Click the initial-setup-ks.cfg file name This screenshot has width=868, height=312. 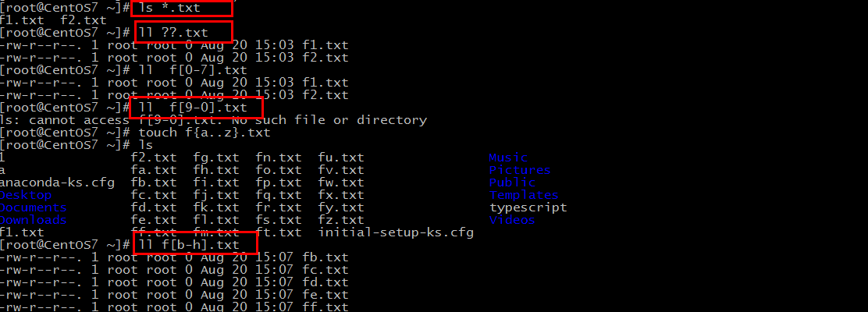[396, 232]
